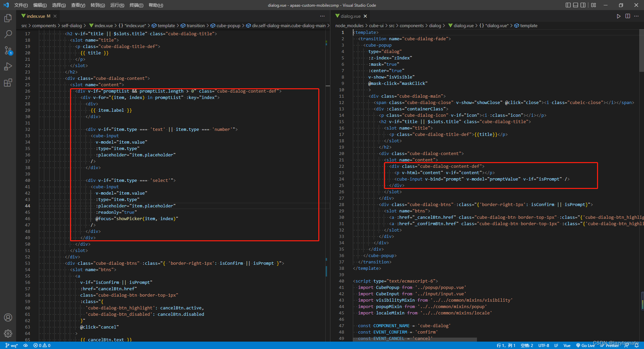The image size is (644, 349).
Task: Open the feedback person icon in status bar
Action: coord(626,345)
